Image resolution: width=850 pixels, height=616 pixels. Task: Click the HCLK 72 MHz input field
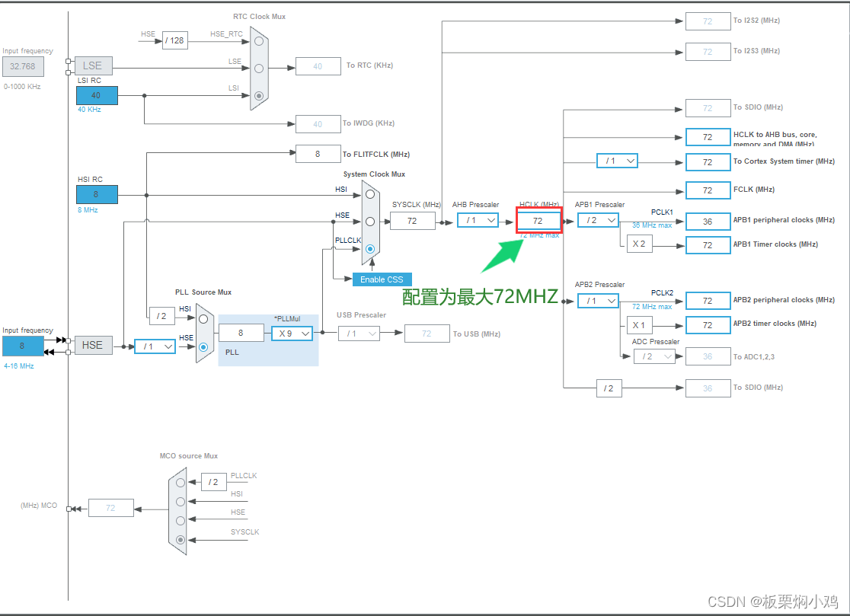(x=538, y=220)
